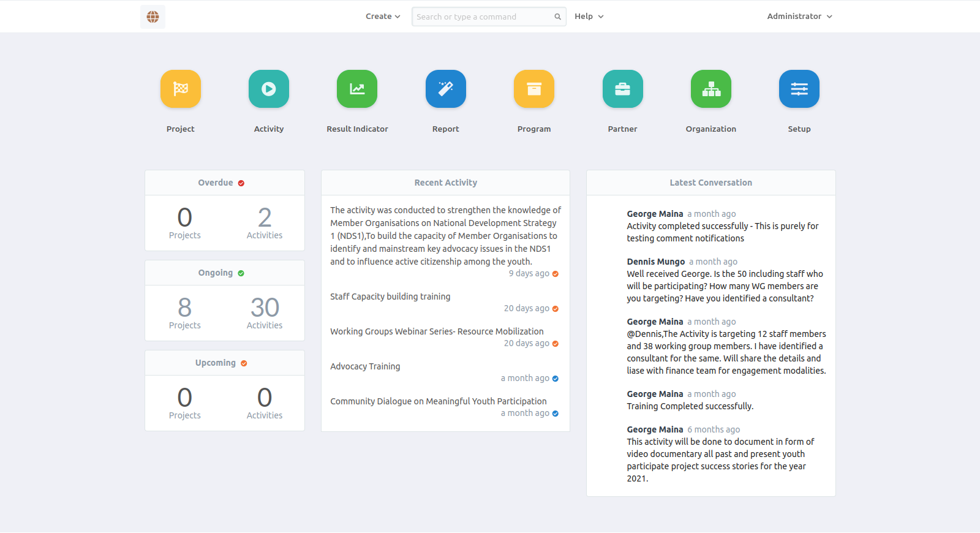
Task: Click the '9 days ago' timestamp
Action: [529, 273]
